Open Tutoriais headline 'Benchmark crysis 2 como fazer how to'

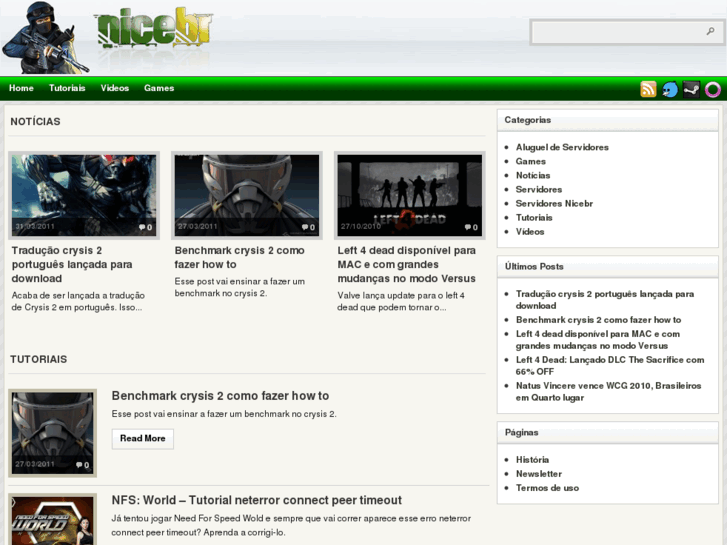pos(220,396)
